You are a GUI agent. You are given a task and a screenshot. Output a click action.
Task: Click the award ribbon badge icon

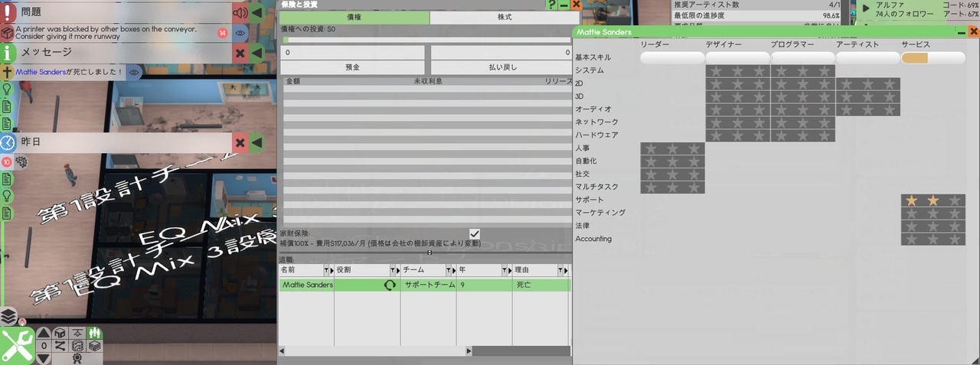coord(78,358)
